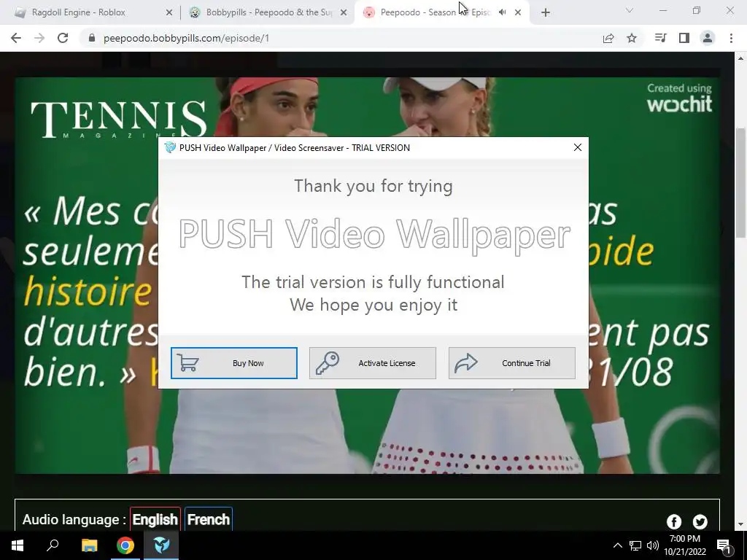This screenshot has height=560, width=747.
Task: Open the Chrome profile menu
Action: pyautogui.click(x=708, y=38)
